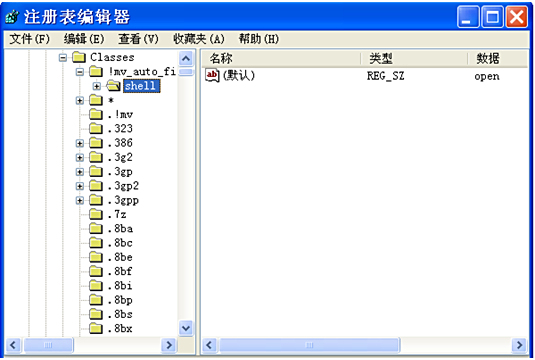Open the 收藏夹(A) menu

tap(199, 39)
